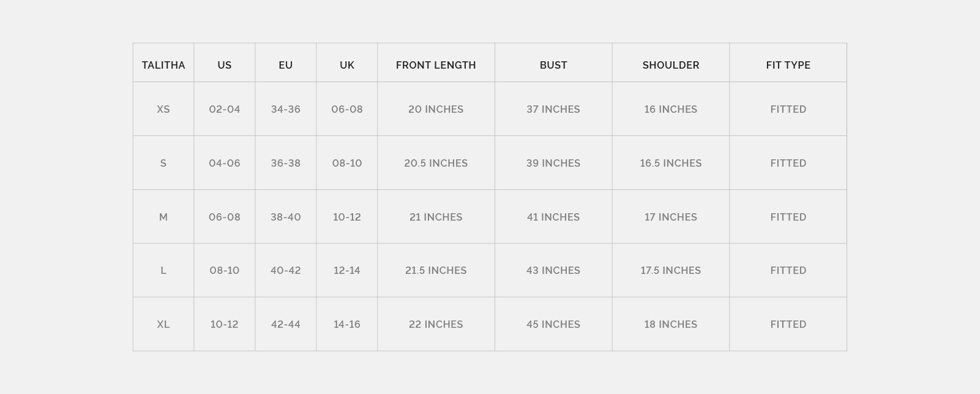Click the 45 INCHES bust cell
The image size is (980, 394).
pyautogui.click(x=553, y=324)
